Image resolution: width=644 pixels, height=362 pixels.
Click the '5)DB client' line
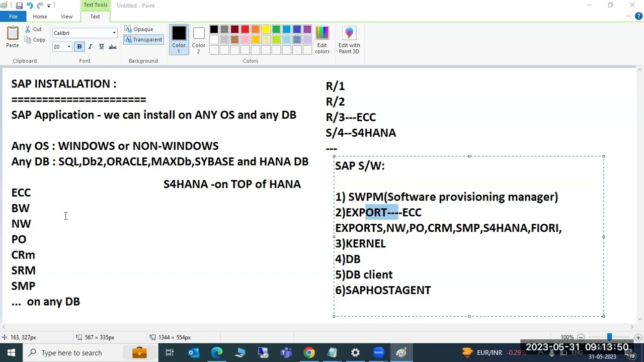click(364, 275)
